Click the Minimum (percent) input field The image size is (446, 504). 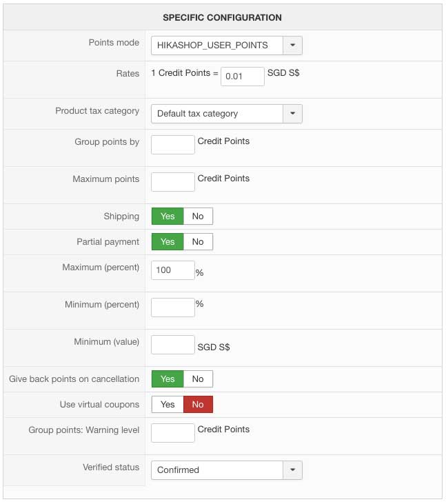pyautogui.click(x=173, y=308)
